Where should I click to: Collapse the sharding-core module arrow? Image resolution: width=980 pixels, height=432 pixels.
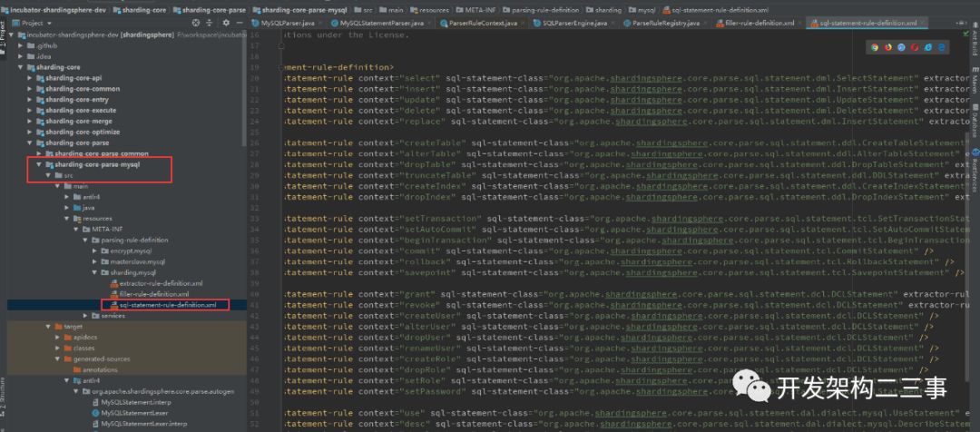pyautogui.click(x=21, y=67)
